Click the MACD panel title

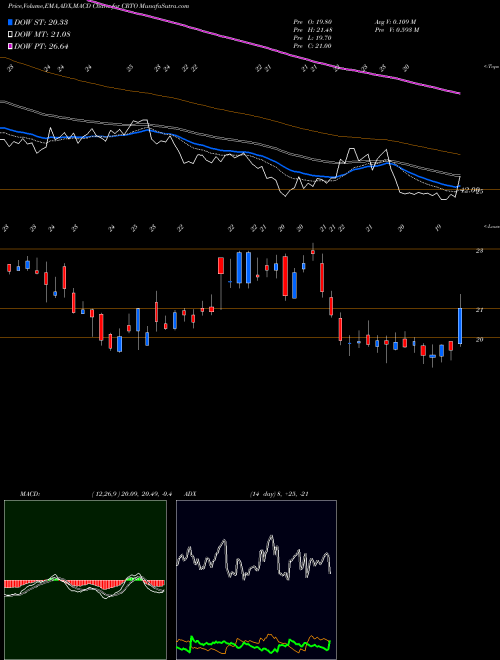click(x=30, y=494)
